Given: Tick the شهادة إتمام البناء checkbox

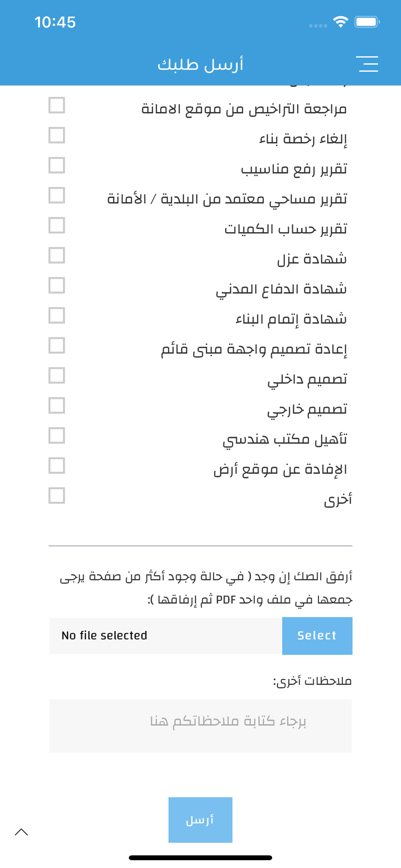Looking at the screenshot, I should click(x=57, y=316).
